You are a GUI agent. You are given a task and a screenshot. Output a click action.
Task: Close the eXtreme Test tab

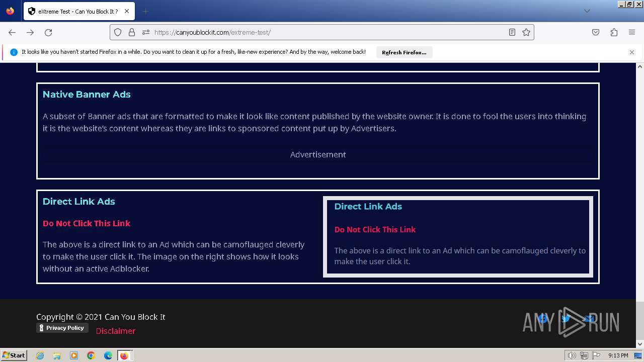[126, 11]
